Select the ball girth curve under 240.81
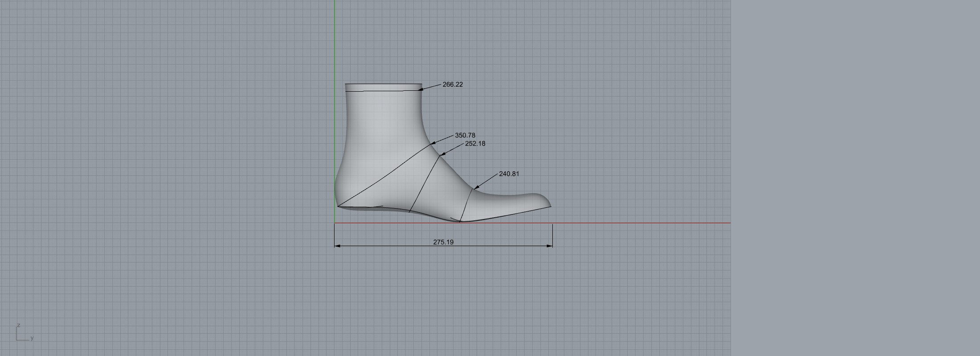The image size is (980, 356). point(466,205)
